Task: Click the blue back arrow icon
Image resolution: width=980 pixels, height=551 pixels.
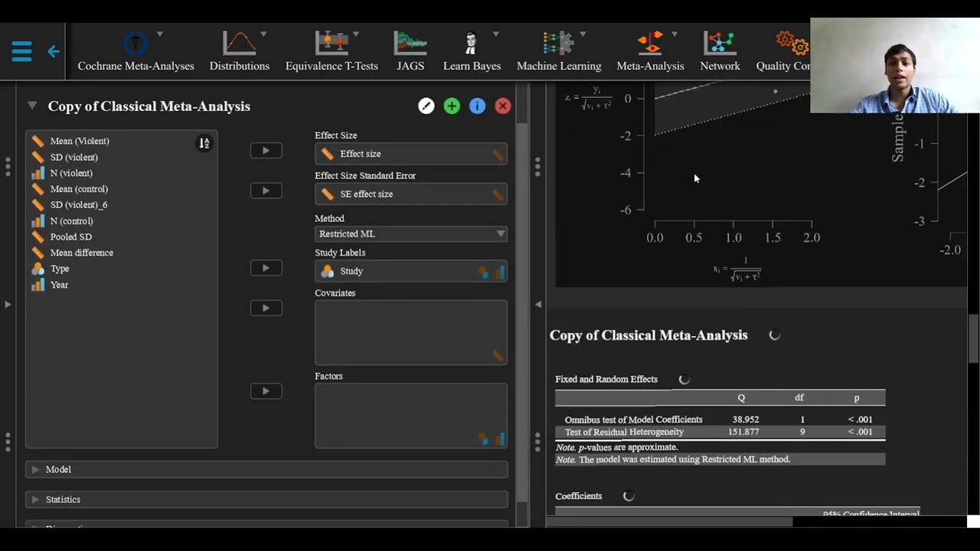Action: point(54,51)
